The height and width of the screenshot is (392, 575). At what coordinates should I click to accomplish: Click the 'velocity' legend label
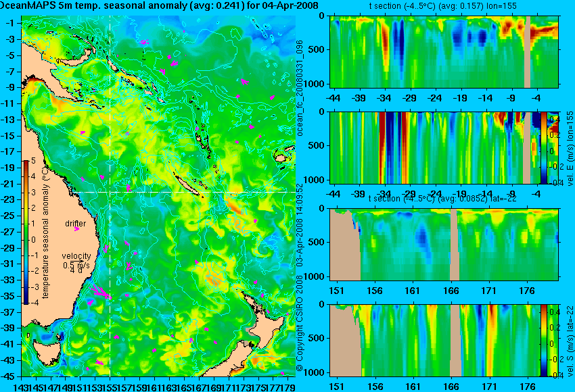tap(76, 256)
